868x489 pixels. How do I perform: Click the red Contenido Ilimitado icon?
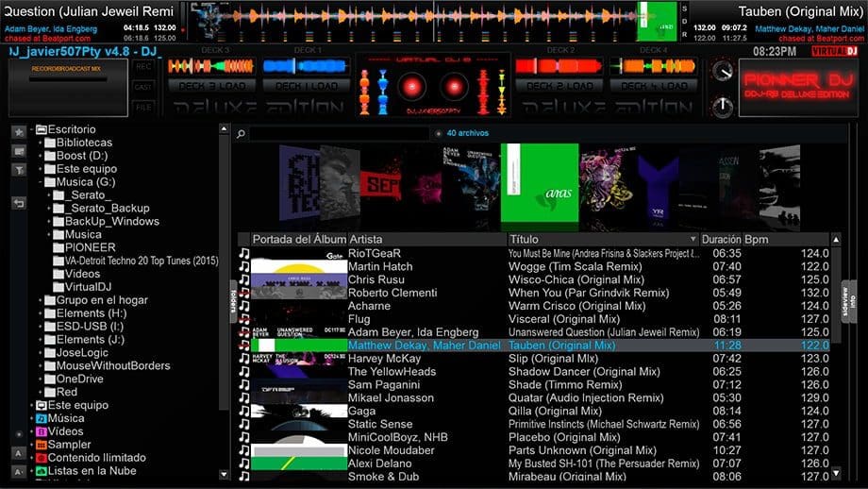coord(41,458)
